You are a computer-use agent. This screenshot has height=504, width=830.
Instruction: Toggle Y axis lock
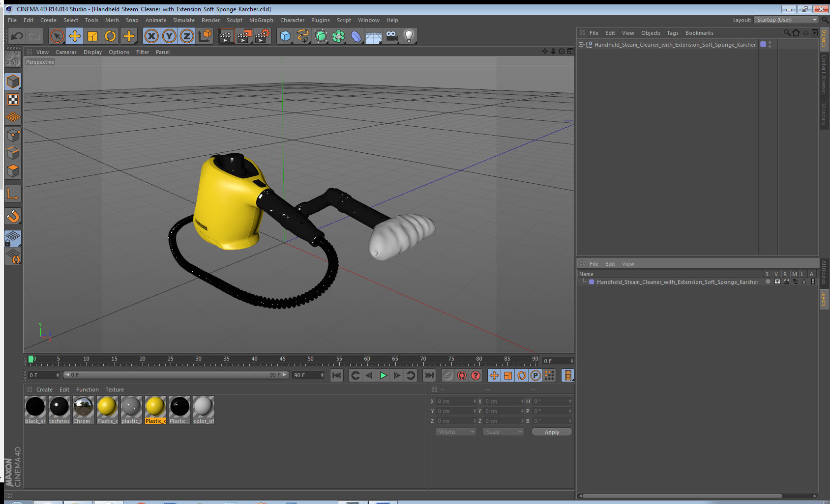[169, 36]
